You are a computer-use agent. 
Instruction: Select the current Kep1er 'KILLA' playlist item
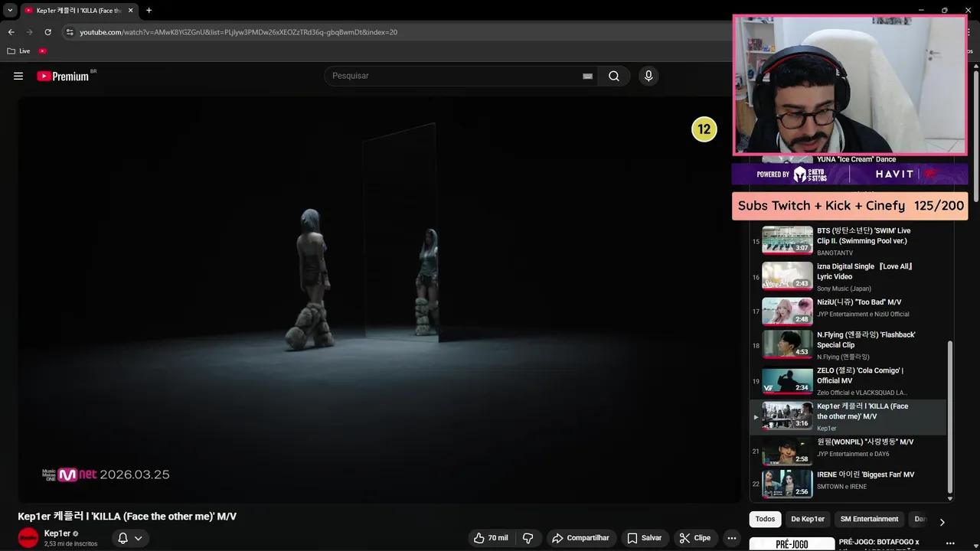(850, 416)
